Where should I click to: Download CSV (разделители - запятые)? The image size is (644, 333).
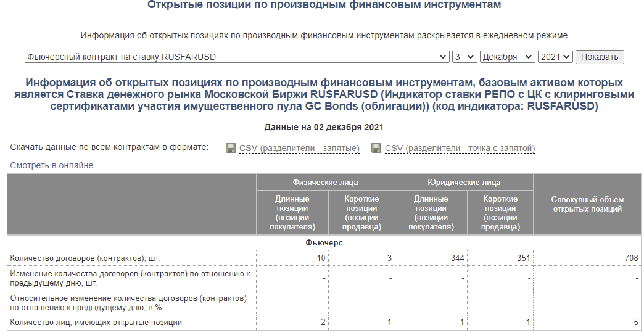point(299,148)
